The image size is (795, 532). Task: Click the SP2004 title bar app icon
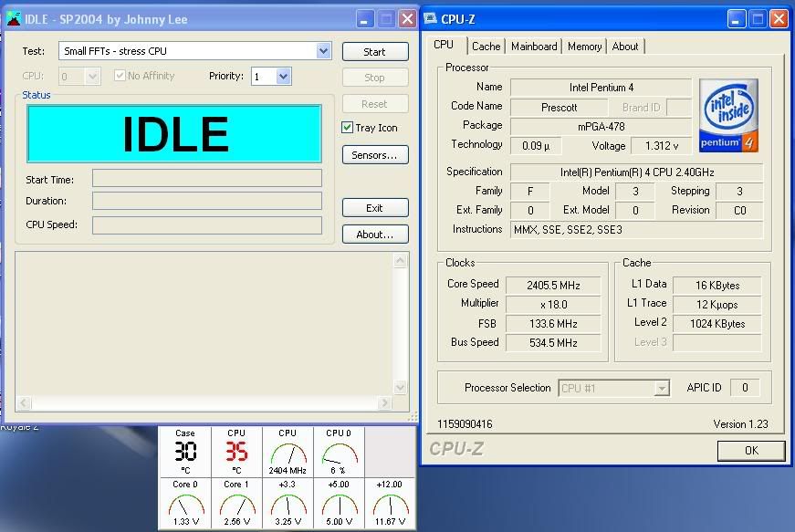(x=13, y=19)
